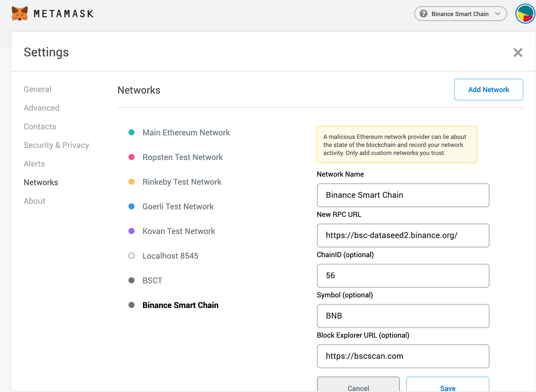
Task: Select Localhost 8545 from list
Action: click(x=171, y=256)
